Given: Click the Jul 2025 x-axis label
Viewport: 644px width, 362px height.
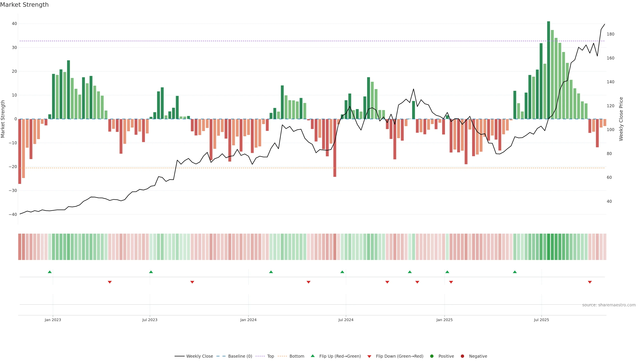Looking at the screenshot, I should point(541,320).
